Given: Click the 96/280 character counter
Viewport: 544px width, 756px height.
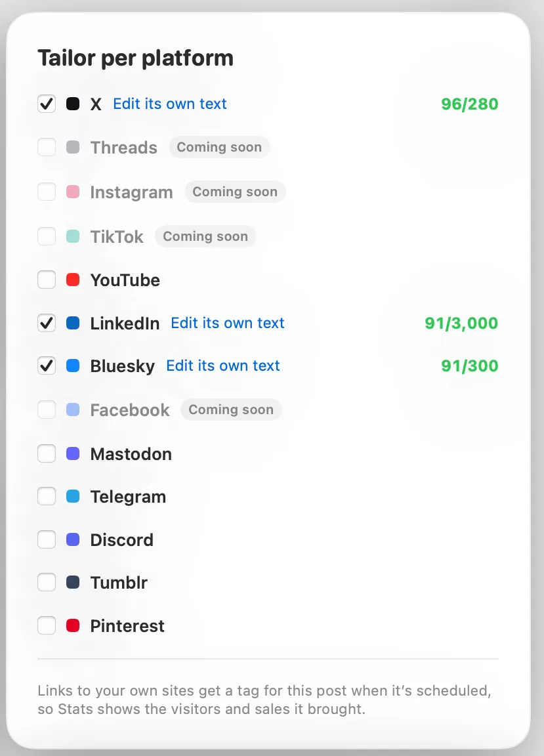Looking at the screenshot, I should 470,104.
